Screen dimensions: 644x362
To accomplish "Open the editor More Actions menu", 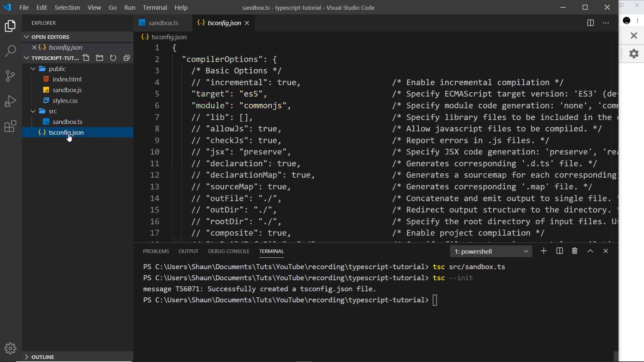I will click(x=606, y=23).
